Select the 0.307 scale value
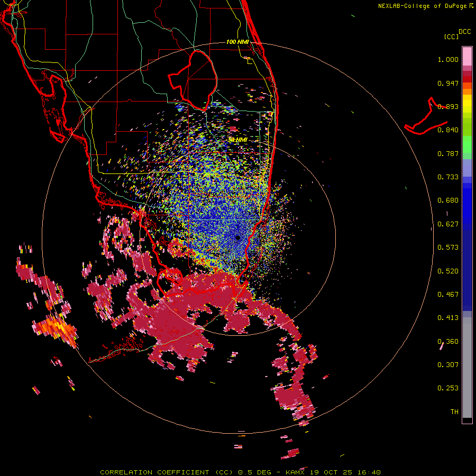 [448, 365]
